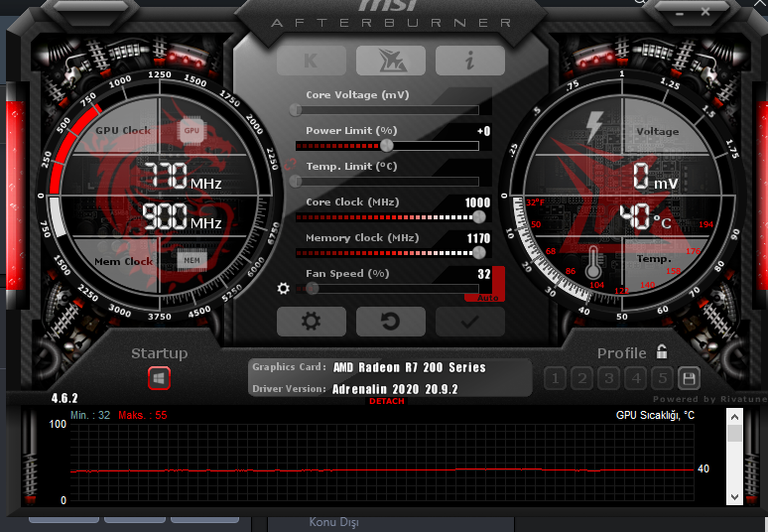Click the Adrenalin 2020 20.9.2 driver text
This screenshot has width=768, height=532.
tap(395, 389)
